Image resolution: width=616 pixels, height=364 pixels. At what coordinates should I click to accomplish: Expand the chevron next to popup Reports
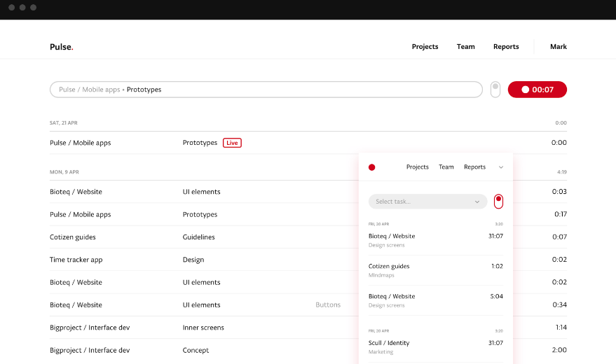tap(501, 167)
